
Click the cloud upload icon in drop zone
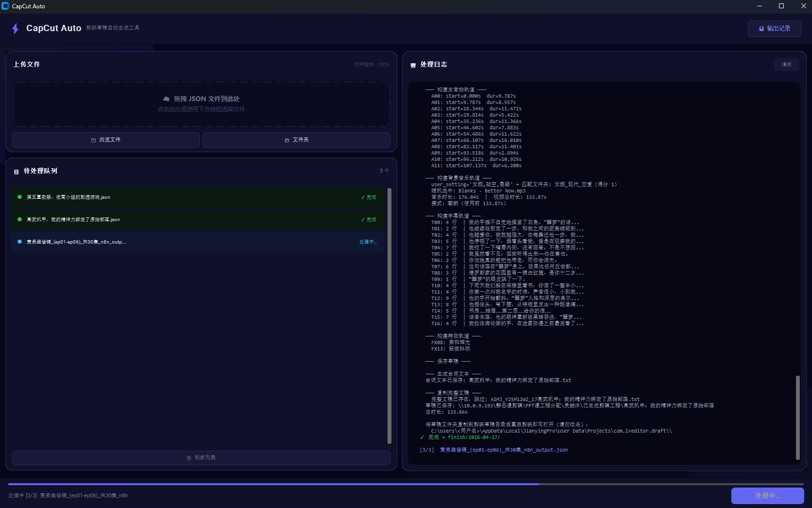(x=166, y=99)
